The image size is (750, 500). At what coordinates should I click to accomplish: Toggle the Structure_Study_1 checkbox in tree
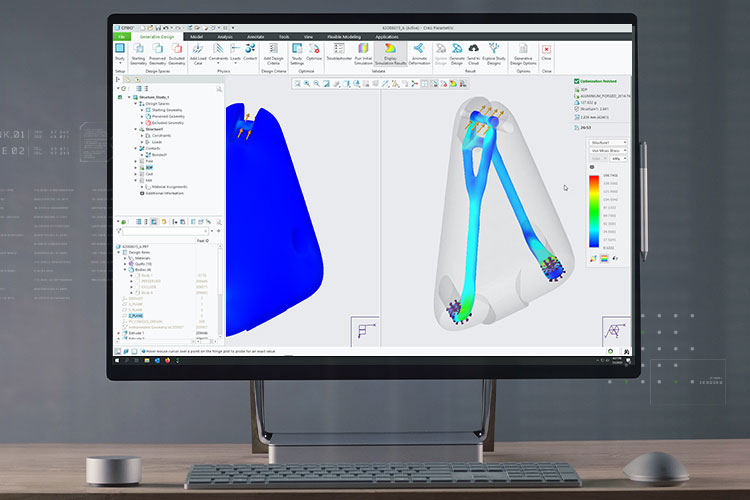[x=120, y=97]
